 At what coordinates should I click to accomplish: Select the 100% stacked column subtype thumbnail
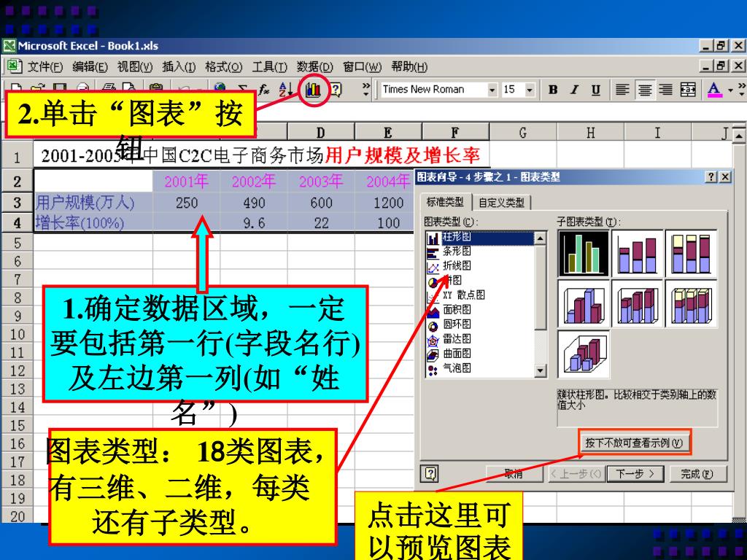pos(691,254)
